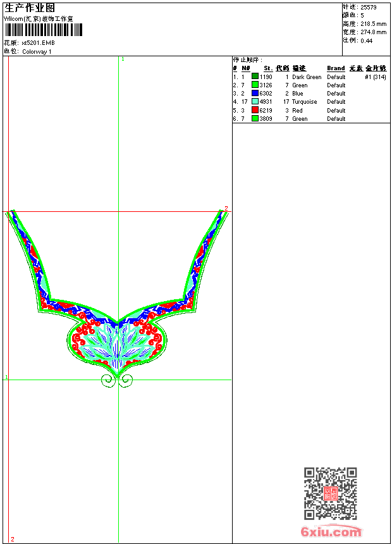392x544 pixels.
Task: Click the 'Turquoise' description cell
Action: 305,102
